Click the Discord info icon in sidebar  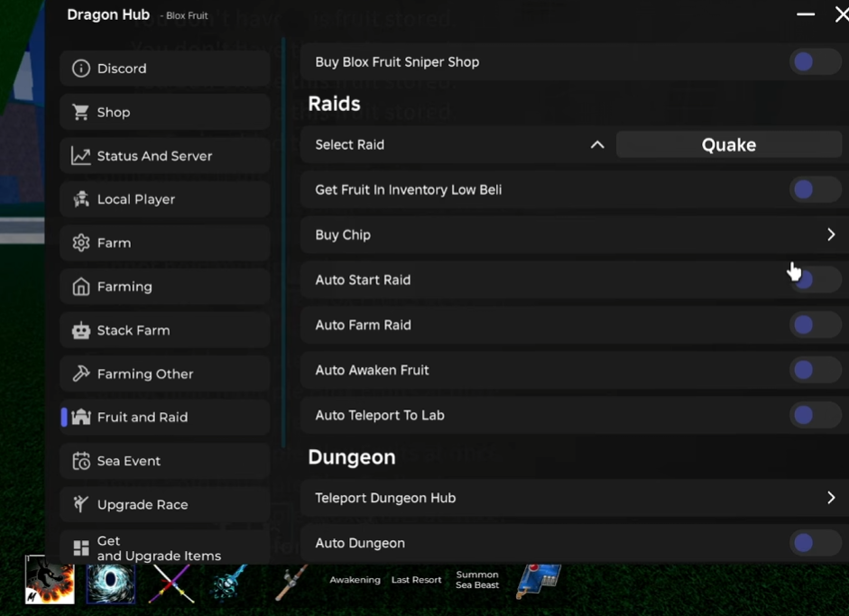click(x=81, y=69)
